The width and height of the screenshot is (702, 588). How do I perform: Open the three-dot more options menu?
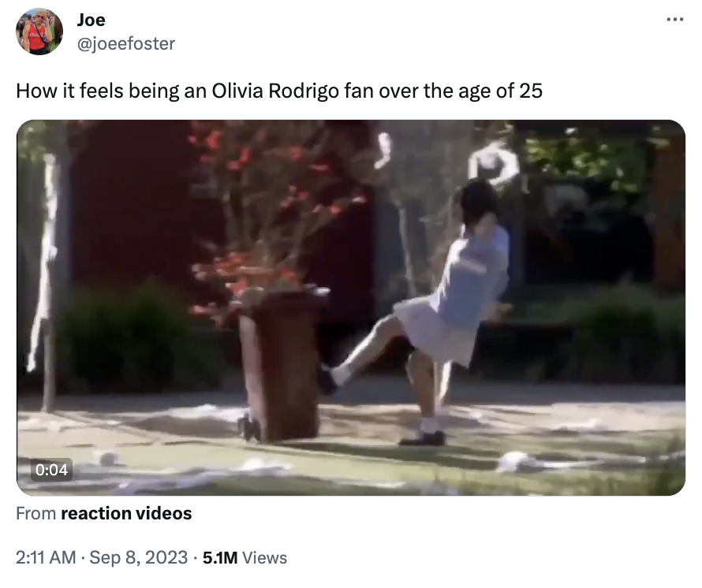coord(675,19)
